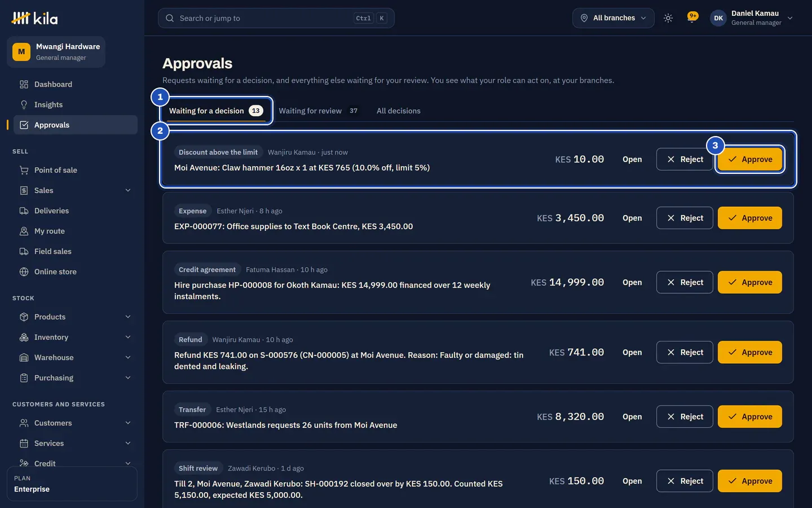812x508 pixels.
Task: Click the Mwangi Hardware business switcher
Action: tap(56, 51)
